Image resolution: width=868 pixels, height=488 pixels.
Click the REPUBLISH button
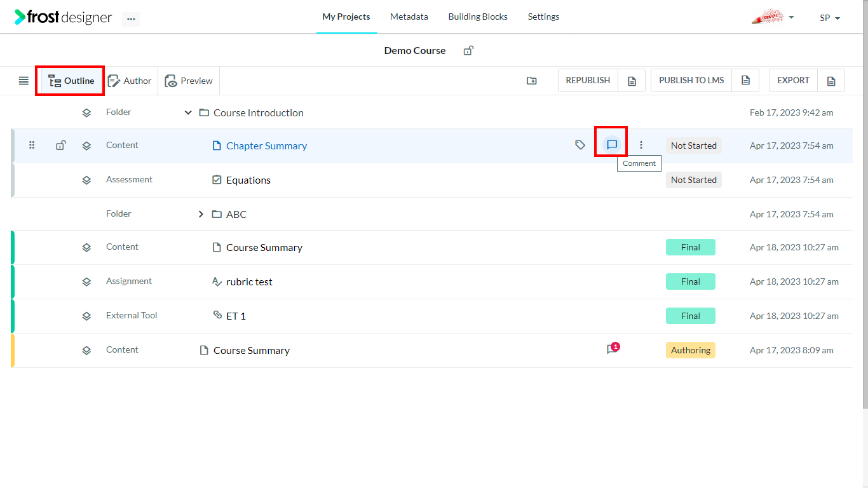pyautogui.click(x=588, y=81)
